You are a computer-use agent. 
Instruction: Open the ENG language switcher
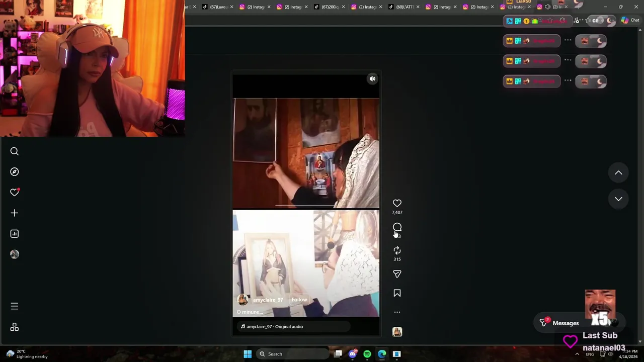coord(590,354)
